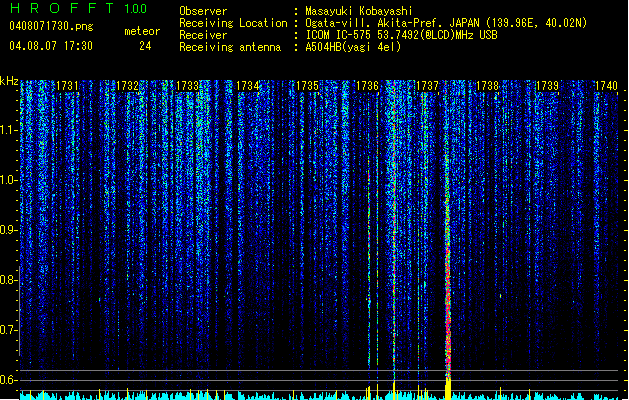Click the 'Receiver' field label
The height and width of the screenshot is (400, 629).
(203, 35)
